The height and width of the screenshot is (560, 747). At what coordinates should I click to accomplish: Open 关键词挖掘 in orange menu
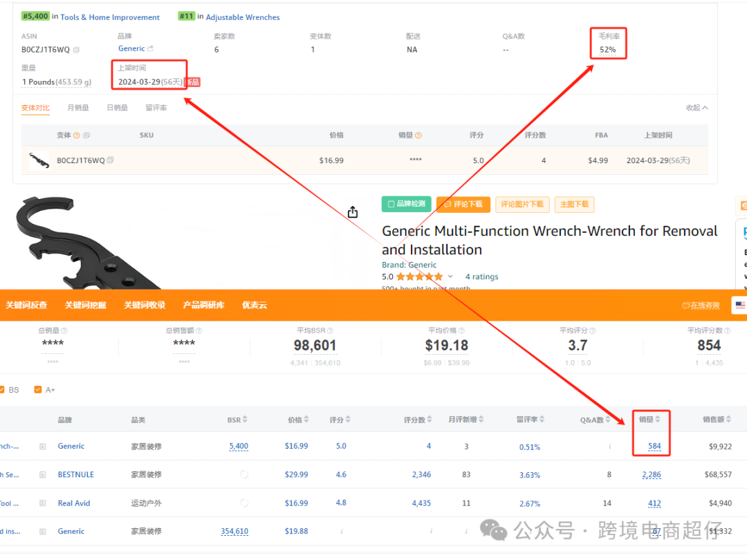(x=85, y=306)
